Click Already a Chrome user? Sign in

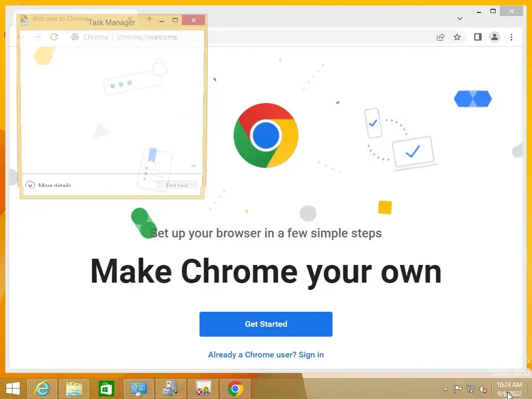265,354
